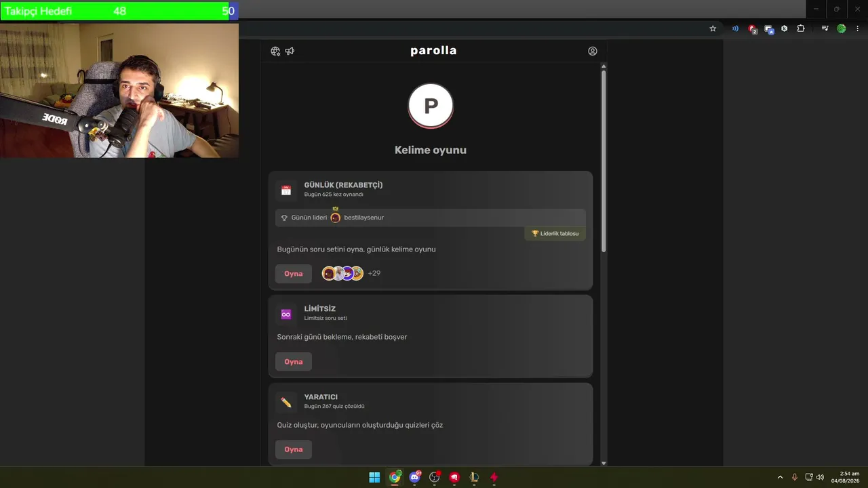Click the player avatars beside the GÜNLÜK Oyna button
The image size is (868, 488).
point(342,273)
